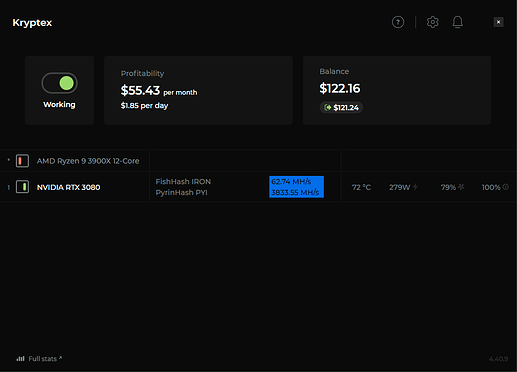Click the FishHash IRON algorithm label

tap(183, 182)
